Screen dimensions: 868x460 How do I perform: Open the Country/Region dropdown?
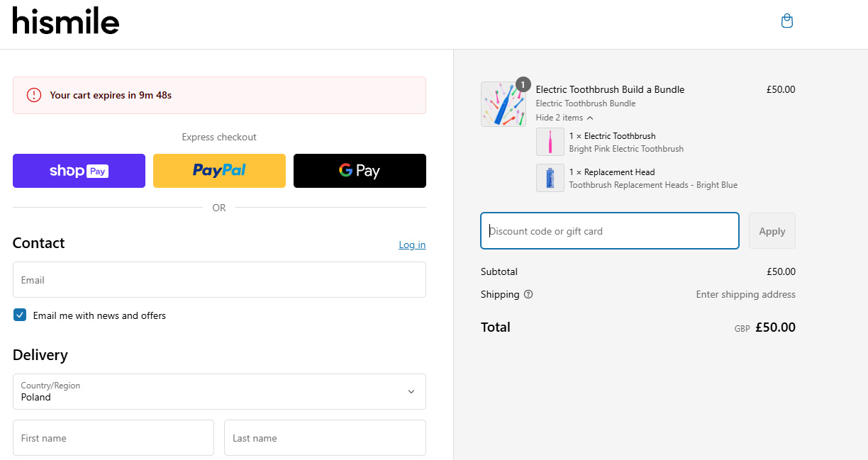click(219, 391)
